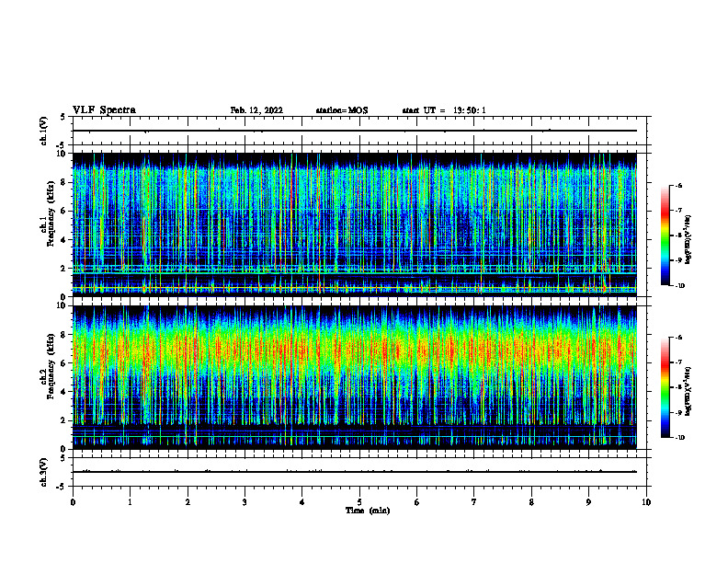The height and width of the screenshot is (563, 728).
Task: Click the "ch.3(V)" waveform axis label
Action: 44,472
